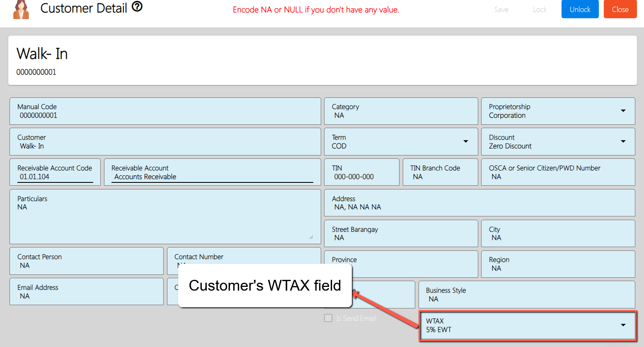Click the Lock button
Image resolution: width=644 pixels, height=347 pixels.
click(540, 10)
